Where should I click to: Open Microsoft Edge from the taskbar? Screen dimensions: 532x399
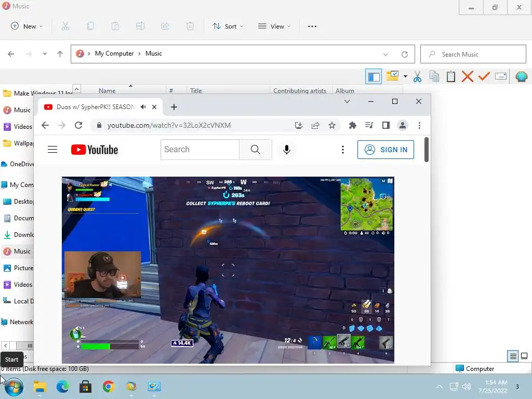pos(63,387)
